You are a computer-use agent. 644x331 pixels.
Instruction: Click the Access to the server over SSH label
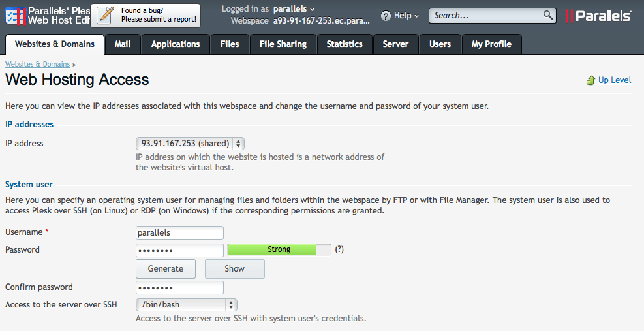(61, 305)
